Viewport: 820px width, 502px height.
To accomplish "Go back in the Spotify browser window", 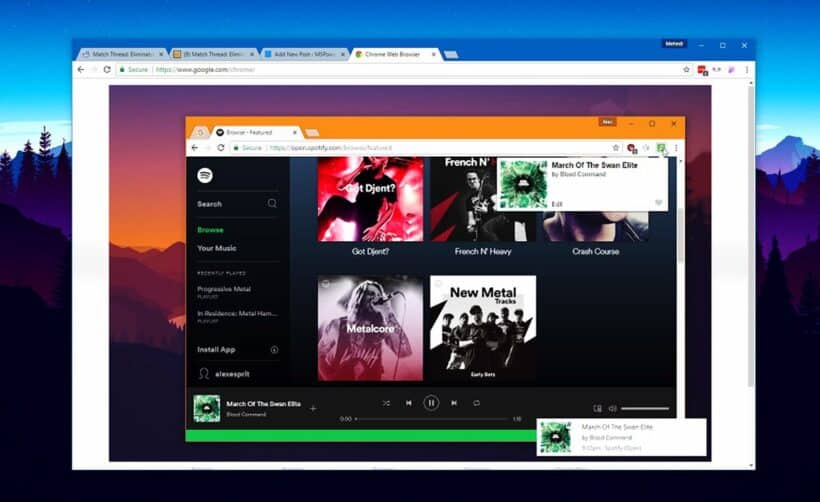I will pos(195,148).
